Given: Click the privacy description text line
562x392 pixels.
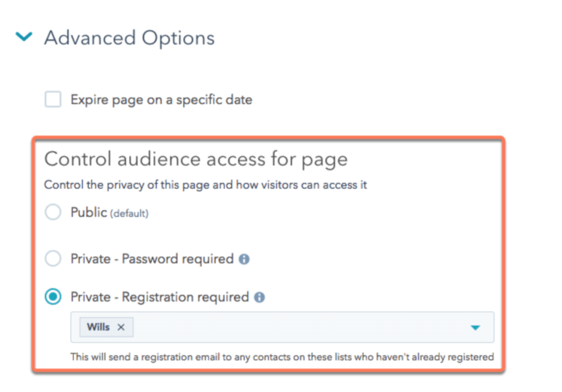Looking at the screenshot, I should click(x=205, y=185).
